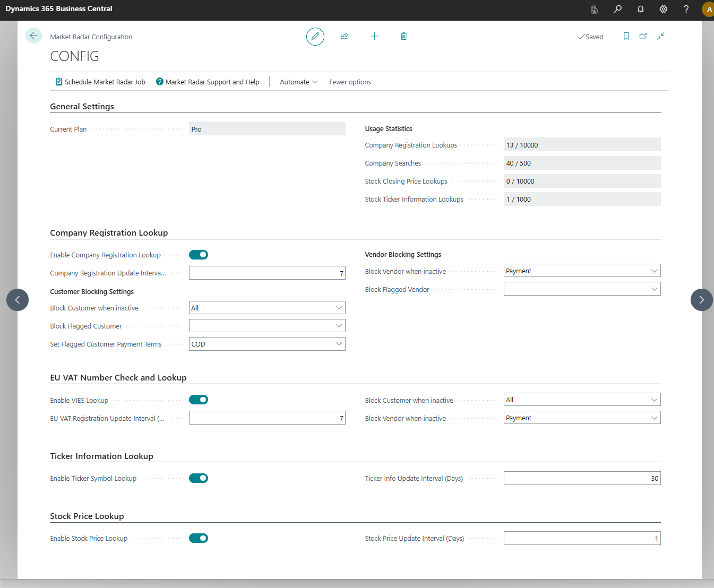Click Ticker Info Update Interval field
The width and height of the screenshot is (714, 588).
coord(582,478)
